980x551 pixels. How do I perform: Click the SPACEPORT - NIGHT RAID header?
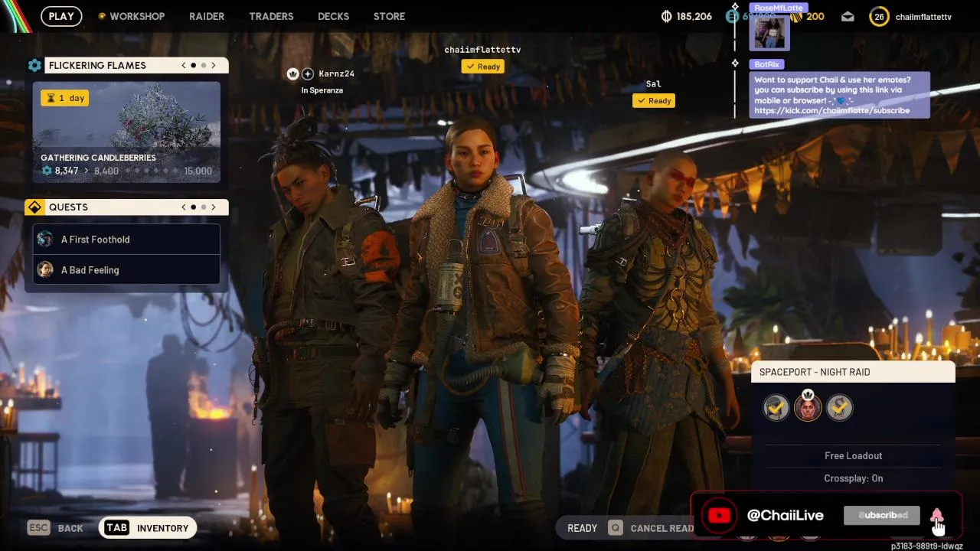pos(853,372)
